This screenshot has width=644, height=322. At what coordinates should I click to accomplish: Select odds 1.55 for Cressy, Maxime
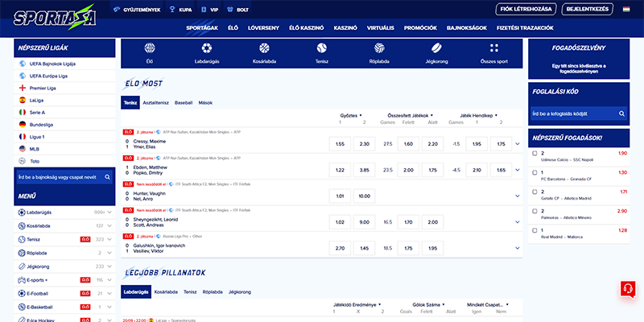(340, 144)
